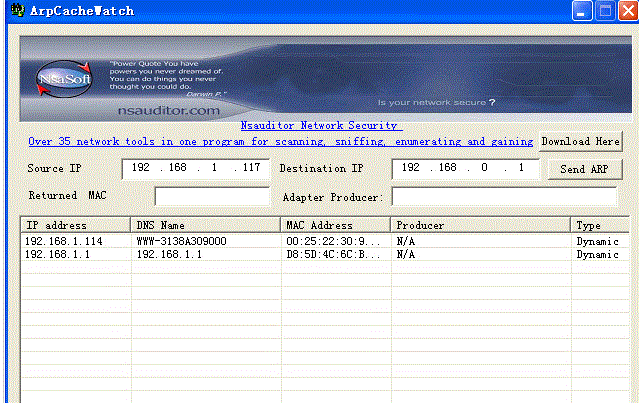
Task: Sort by the MAC Address column header
Action: [x=333, y=225]
